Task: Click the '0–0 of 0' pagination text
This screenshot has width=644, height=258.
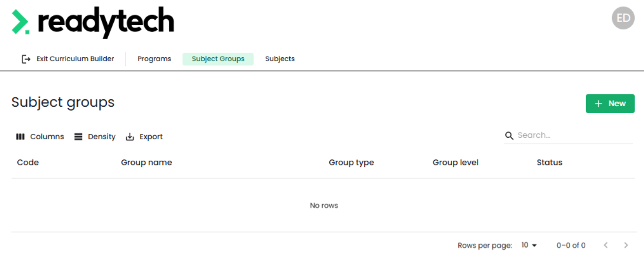Action: click(571, 245)
